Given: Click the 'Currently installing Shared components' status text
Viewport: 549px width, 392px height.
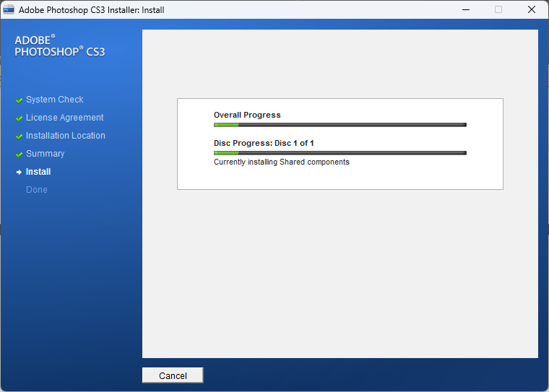Looking at the screenshot, I should [282, 162].
